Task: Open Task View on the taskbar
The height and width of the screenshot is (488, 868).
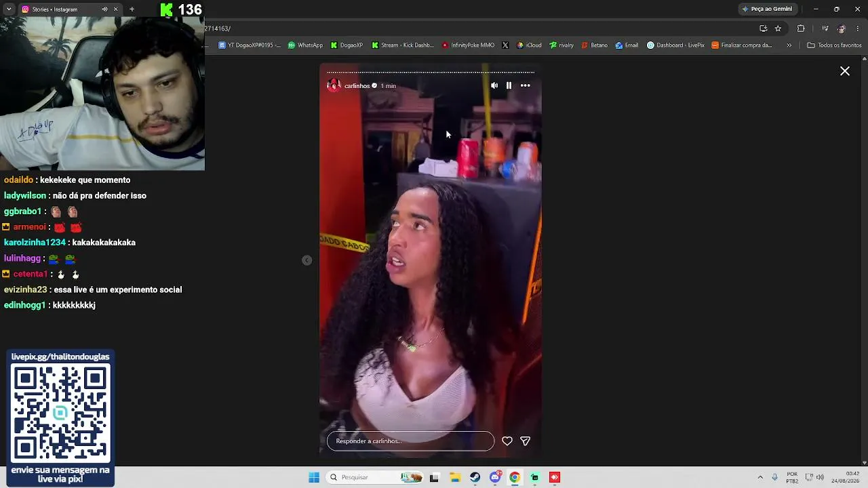Action: 434,477
